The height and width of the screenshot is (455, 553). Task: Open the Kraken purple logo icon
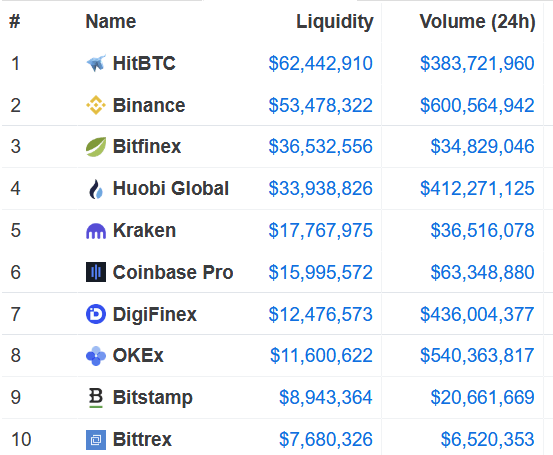(x=96, y=231)
